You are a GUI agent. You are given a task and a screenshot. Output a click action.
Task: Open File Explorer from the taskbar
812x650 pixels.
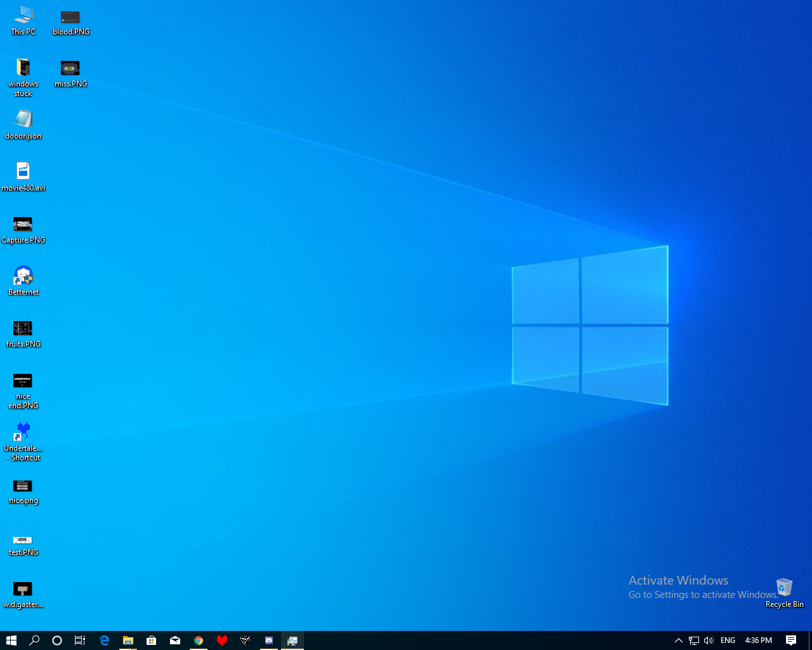coord(128,640)
